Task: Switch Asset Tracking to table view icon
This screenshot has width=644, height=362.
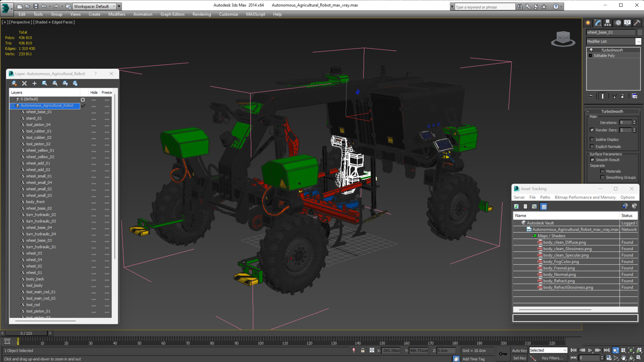Action: pyautogui.click(x=544, y=206)
